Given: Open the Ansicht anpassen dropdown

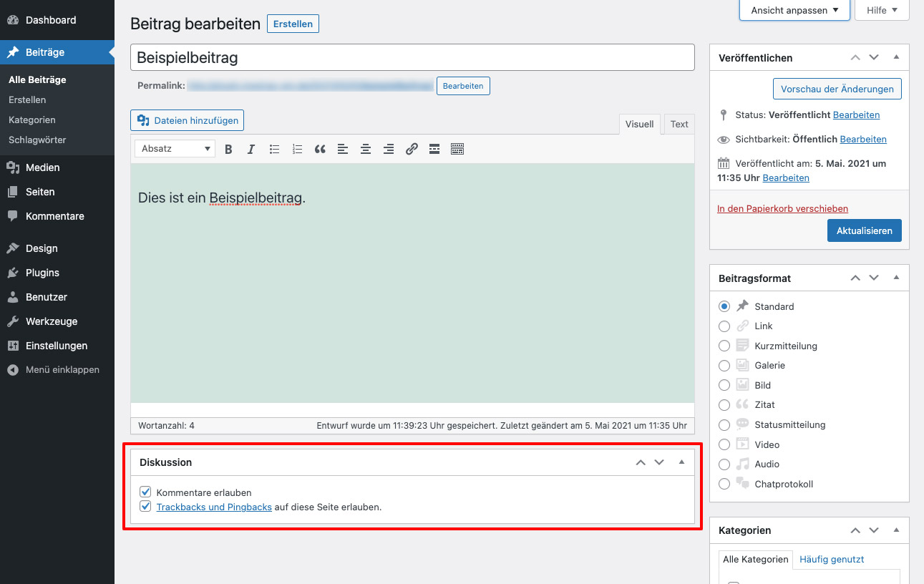Looking at the screenshot, I should click(794, 10).
